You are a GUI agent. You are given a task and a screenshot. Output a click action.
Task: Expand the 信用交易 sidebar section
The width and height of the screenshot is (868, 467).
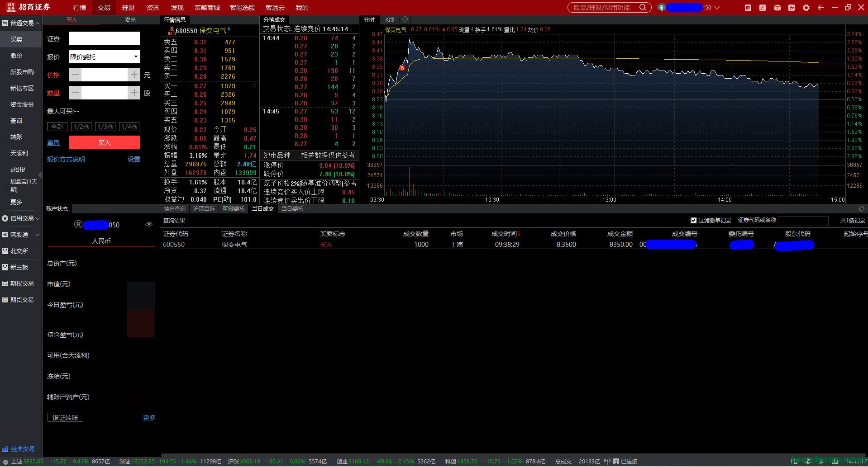pyautogui.click(x=21, y=218)
